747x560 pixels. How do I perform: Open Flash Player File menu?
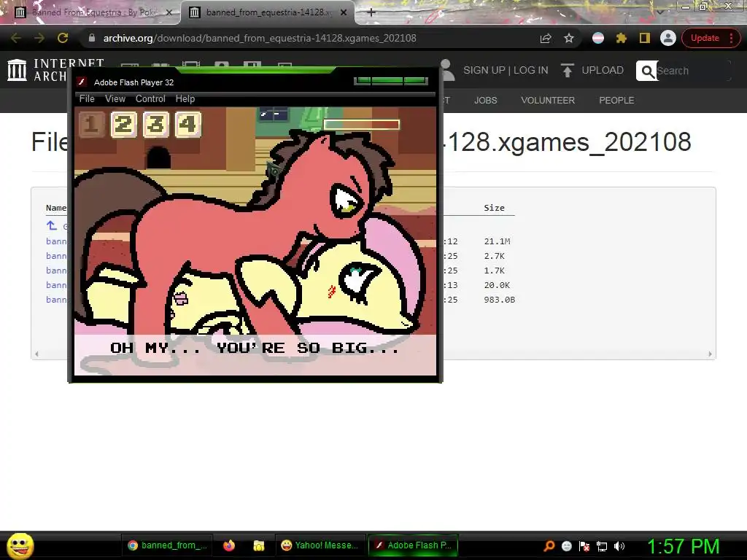click(x=87, y=98)
